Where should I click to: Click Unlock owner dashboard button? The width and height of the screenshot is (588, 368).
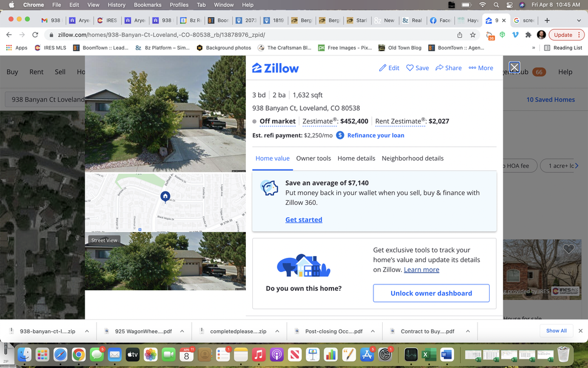431,293
